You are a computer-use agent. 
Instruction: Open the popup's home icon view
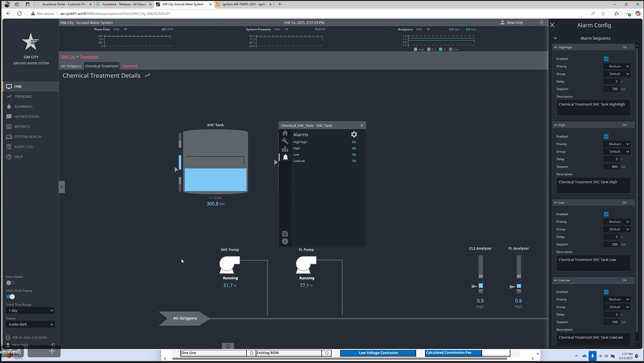pos(285,133)
